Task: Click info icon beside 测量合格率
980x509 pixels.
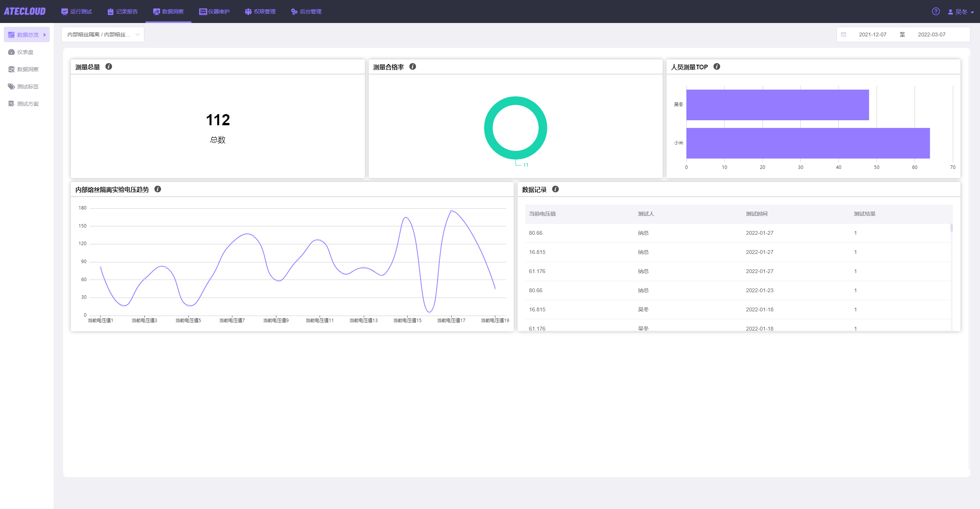Action: (x=413, y=67)
